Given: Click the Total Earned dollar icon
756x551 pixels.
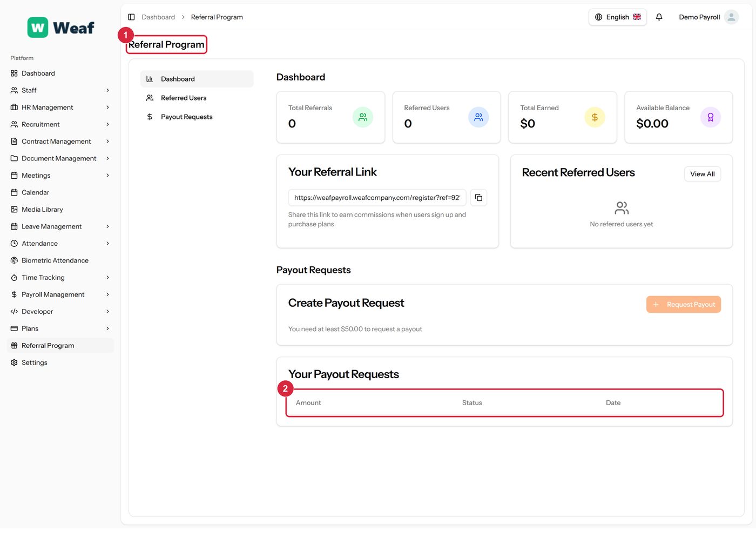Looking at the screenshot, I should (595, 117).
